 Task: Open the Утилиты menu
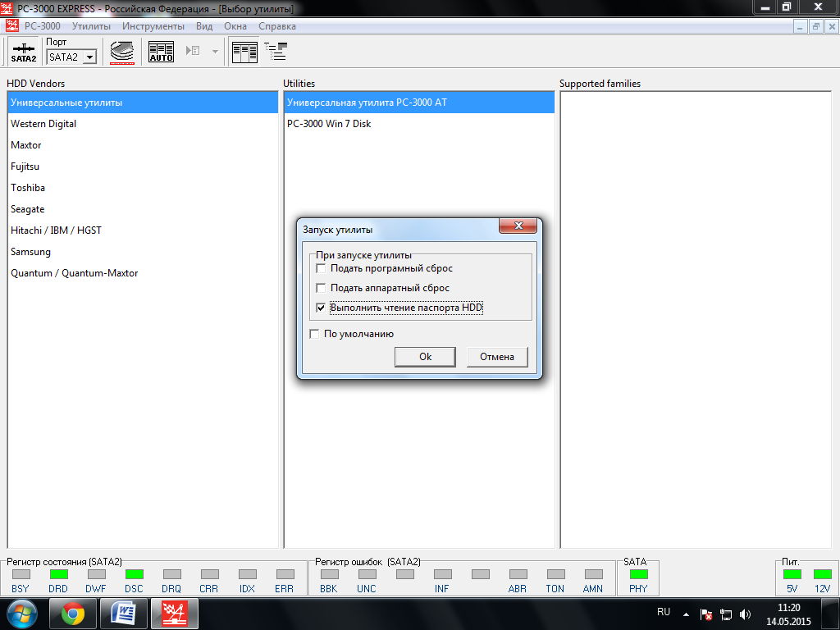[x=91, y=25]
